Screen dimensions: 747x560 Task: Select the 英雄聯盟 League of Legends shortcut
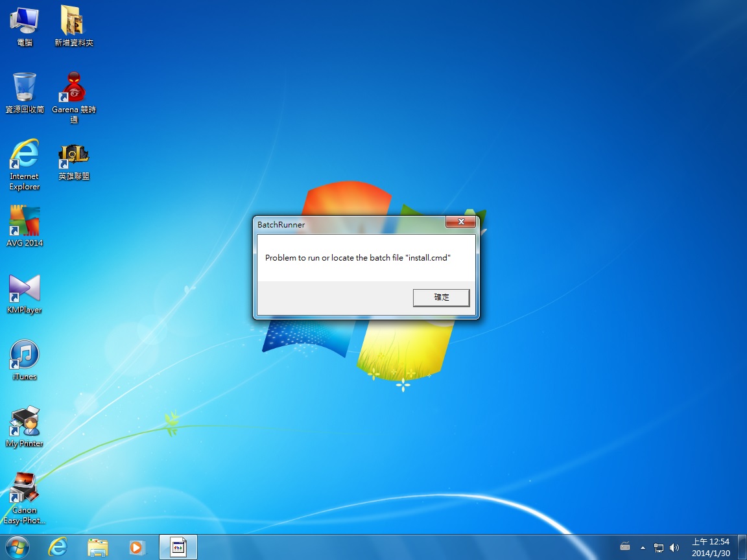click(74, 162)
